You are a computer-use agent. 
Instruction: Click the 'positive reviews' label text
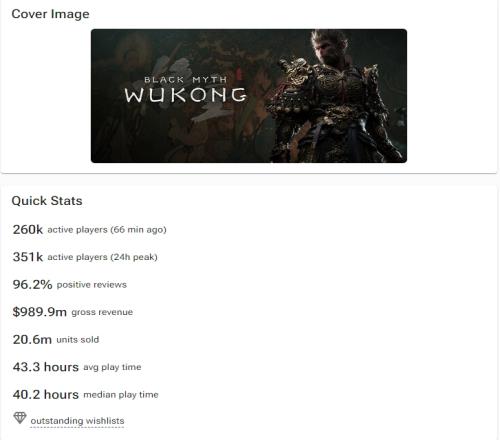click(92, 285)
